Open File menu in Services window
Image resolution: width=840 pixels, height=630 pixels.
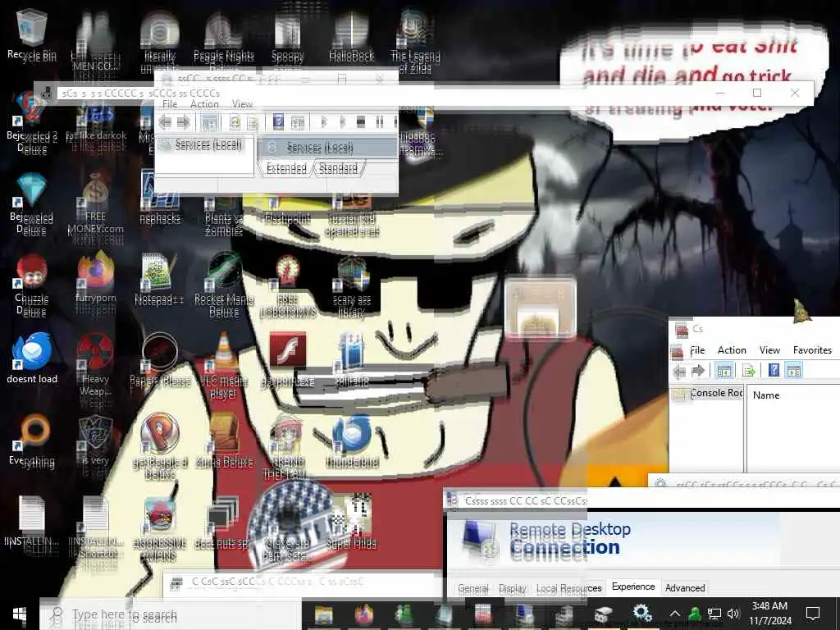(x=170, y=104)
